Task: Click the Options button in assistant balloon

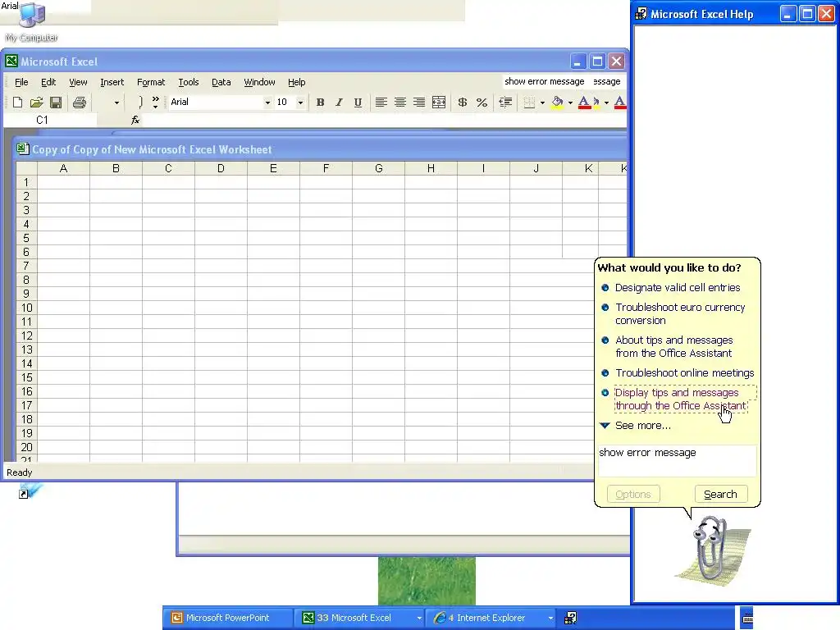Action: pos(633,494)
